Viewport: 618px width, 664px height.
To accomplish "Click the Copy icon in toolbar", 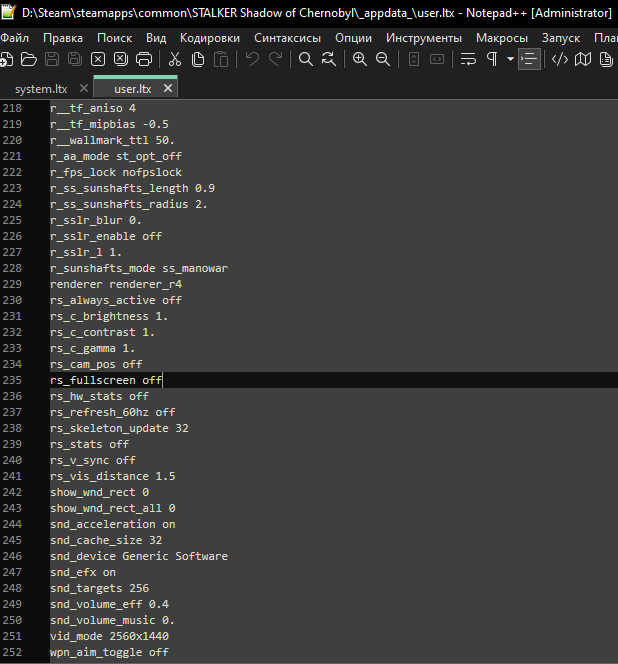I will 198,59.
